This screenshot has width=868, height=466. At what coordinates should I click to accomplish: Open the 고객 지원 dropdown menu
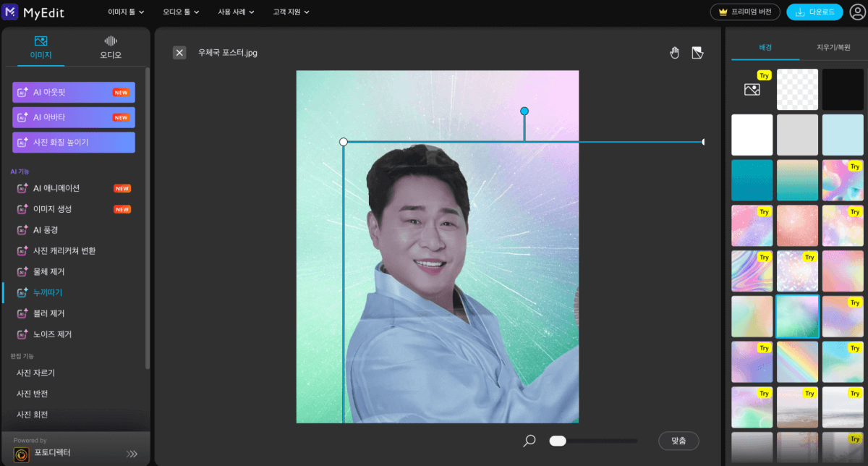[291, 12]
